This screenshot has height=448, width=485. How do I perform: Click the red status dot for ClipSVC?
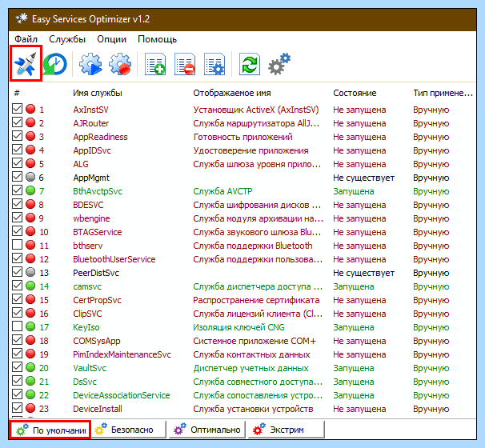pos(30,313)
